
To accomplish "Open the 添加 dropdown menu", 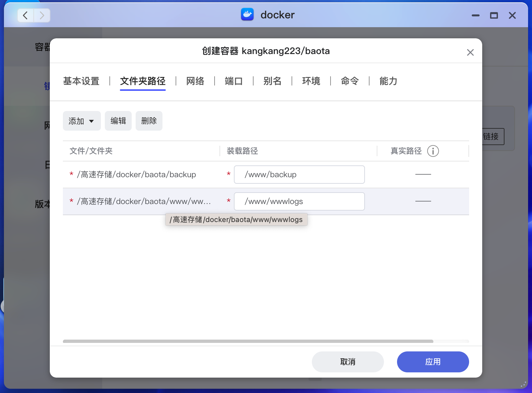I will click(82, 121).
